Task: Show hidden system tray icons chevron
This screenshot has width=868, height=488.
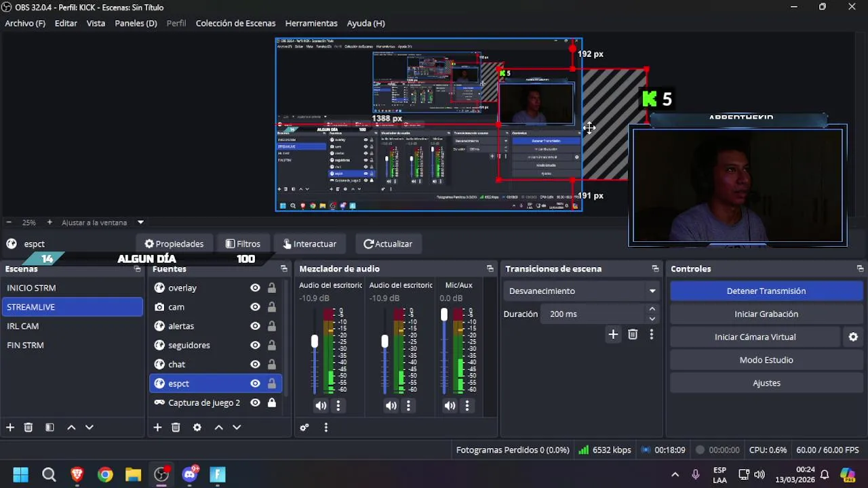Action: click(x=675, y=474)
